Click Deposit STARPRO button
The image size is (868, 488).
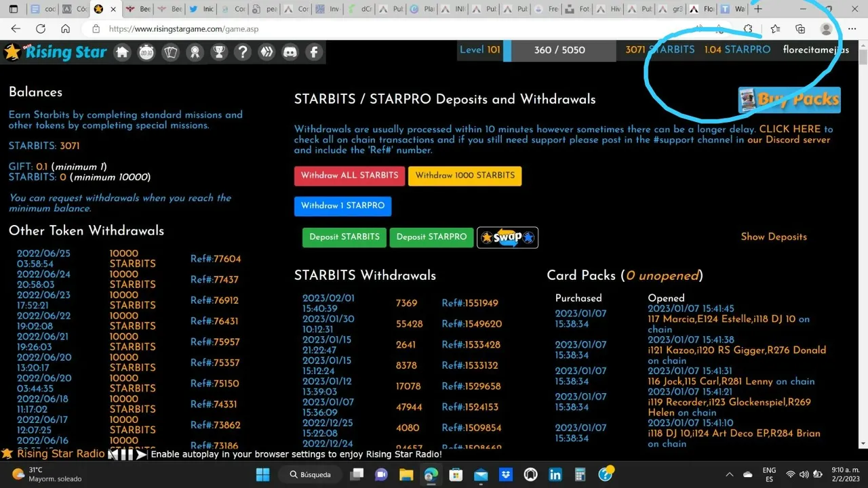431,237
